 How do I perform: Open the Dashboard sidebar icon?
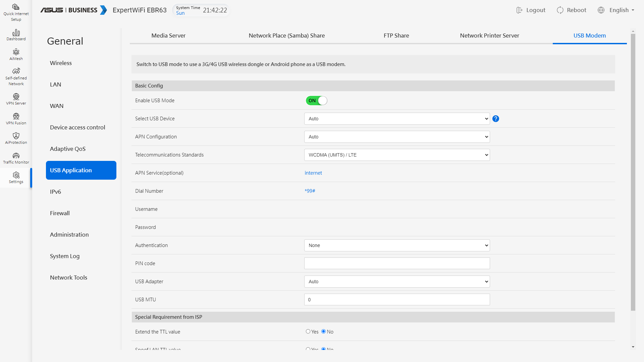(x=16, y=35)
